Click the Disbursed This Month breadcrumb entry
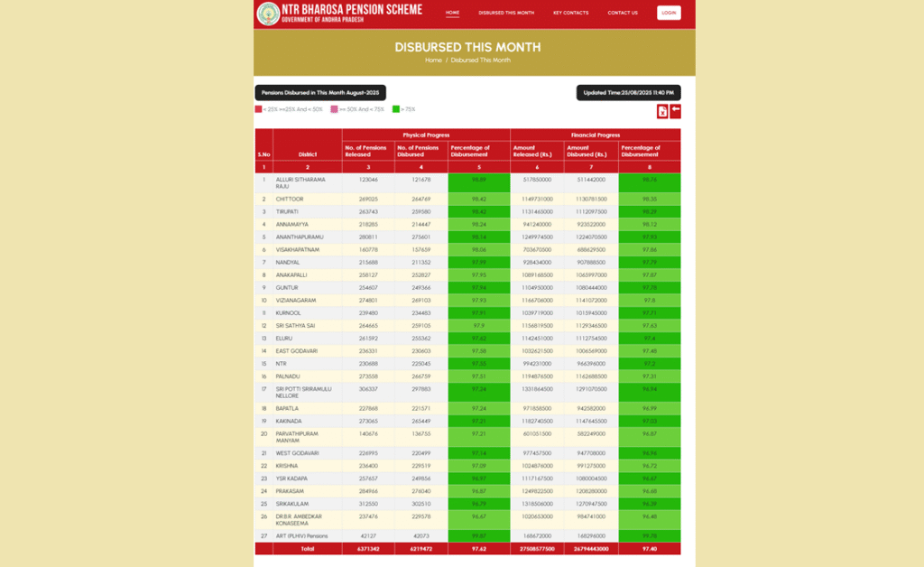Image resolution: width=924 pixels, height=567 pixels. point(480,60)
